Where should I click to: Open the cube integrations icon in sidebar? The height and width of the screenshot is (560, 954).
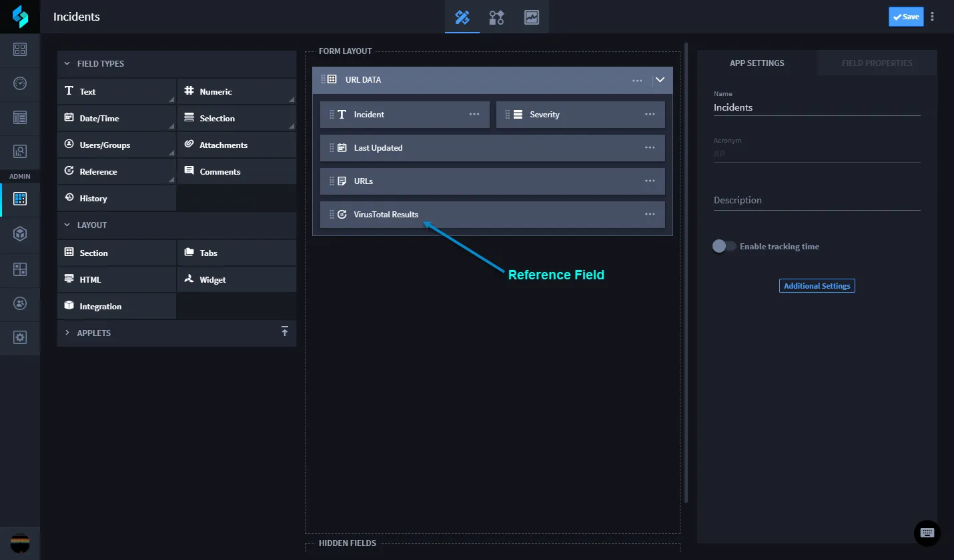[x=20, y=233]
